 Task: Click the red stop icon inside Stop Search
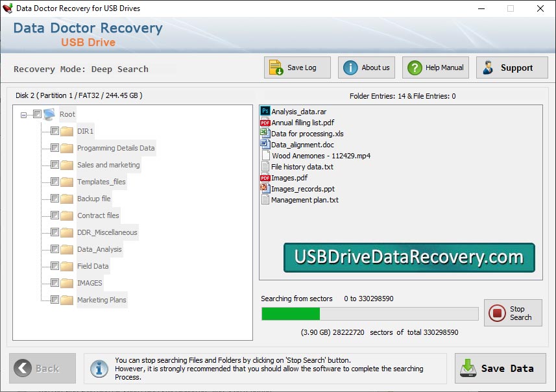[x=498, y=313]
